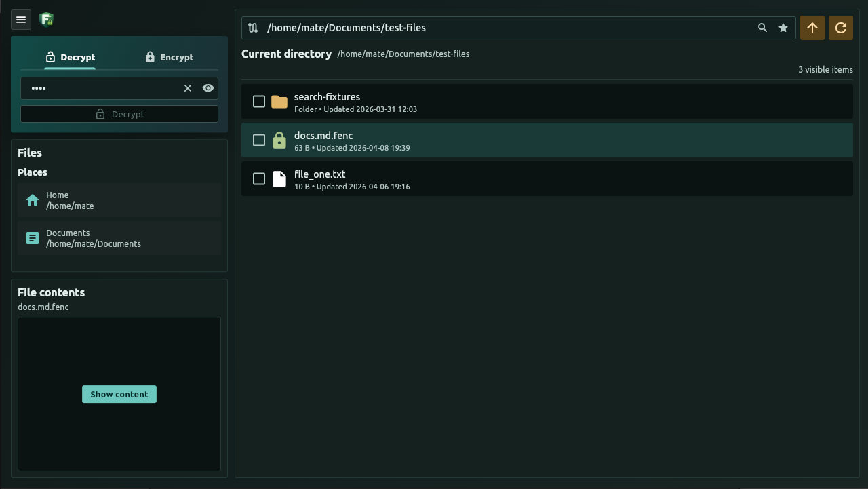Switch to the Decrypt tab

(70, 57)
